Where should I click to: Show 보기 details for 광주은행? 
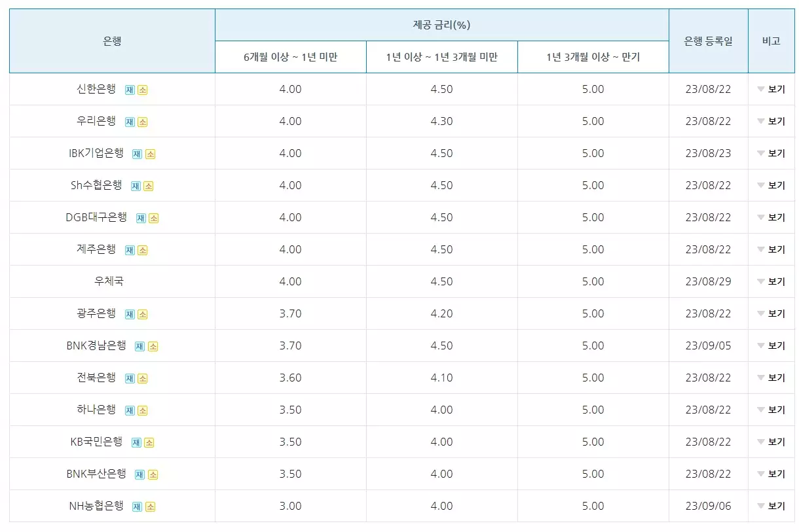coord(771,313)
